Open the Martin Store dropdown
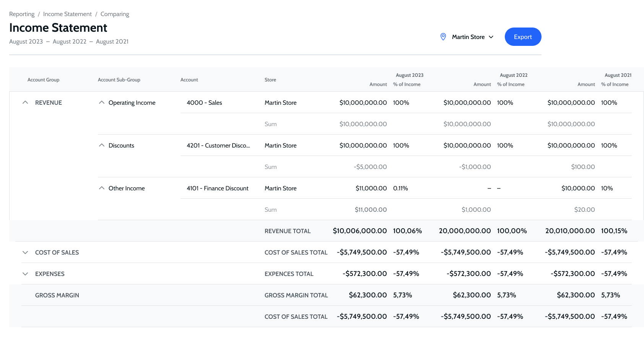Image resolution: width=644 pixels, height=344 pixels. coord(473,37)
